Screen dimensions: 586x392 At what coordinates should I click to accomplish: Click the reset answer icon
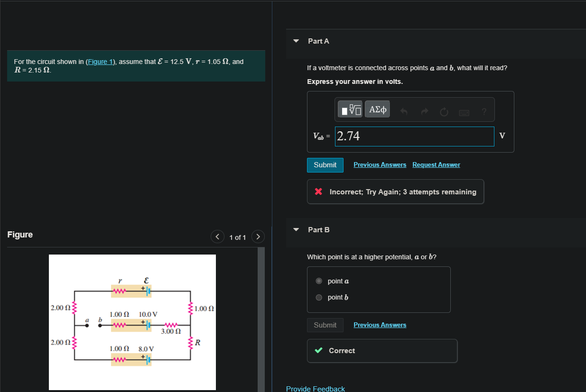444,111
